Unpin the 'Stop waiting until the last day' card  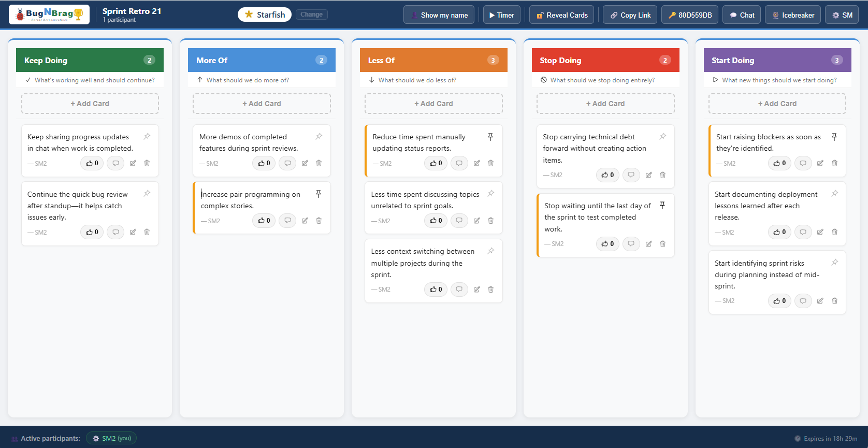662,206
